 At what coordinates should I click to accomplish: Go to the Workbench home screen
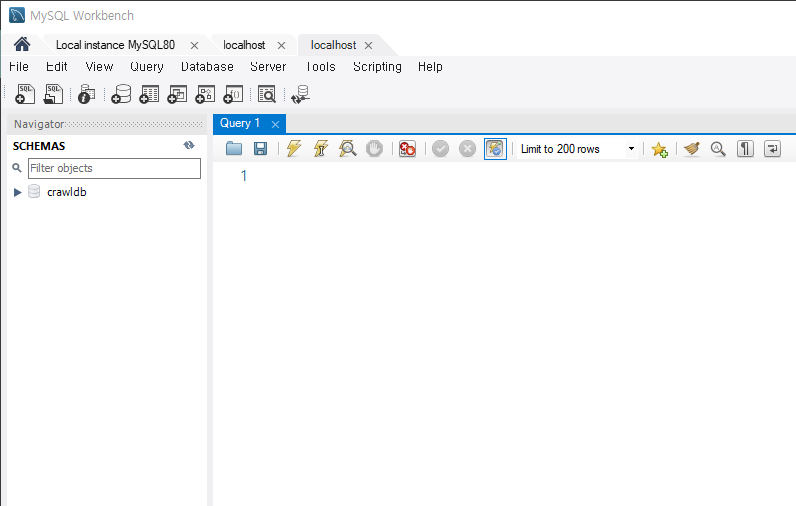pos(22,45)
